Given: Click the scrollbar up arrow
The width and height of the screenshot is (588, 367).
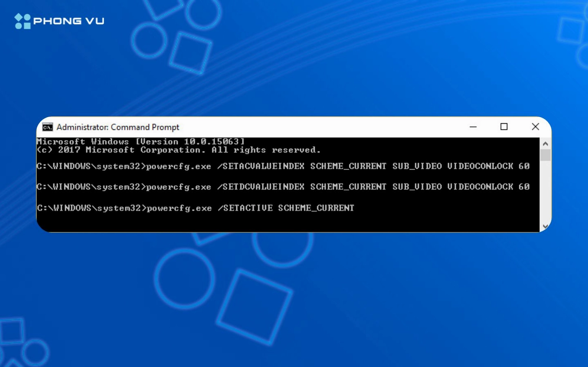Looking at the screenshot, I should click(x=545, y=144).
